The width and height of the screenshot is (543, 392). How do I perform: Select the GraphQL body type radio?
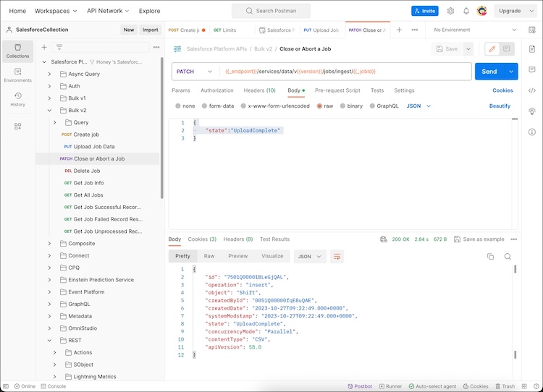(x=372, y=106)
